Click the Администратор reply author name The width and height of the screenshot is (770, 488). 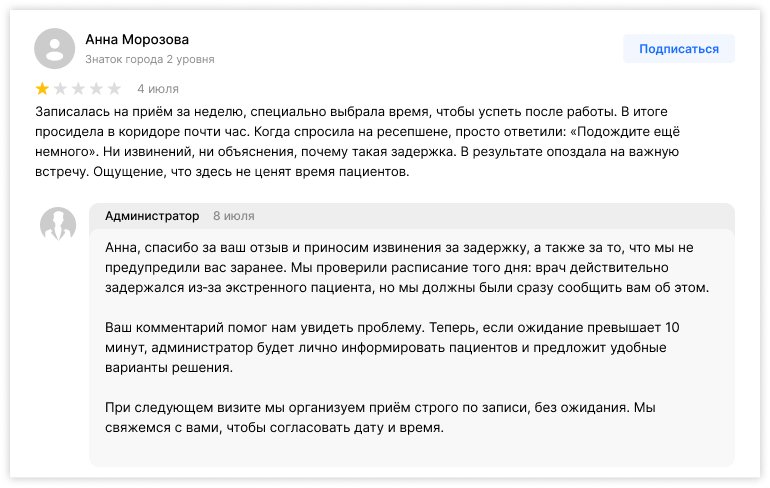coord(152,216)
